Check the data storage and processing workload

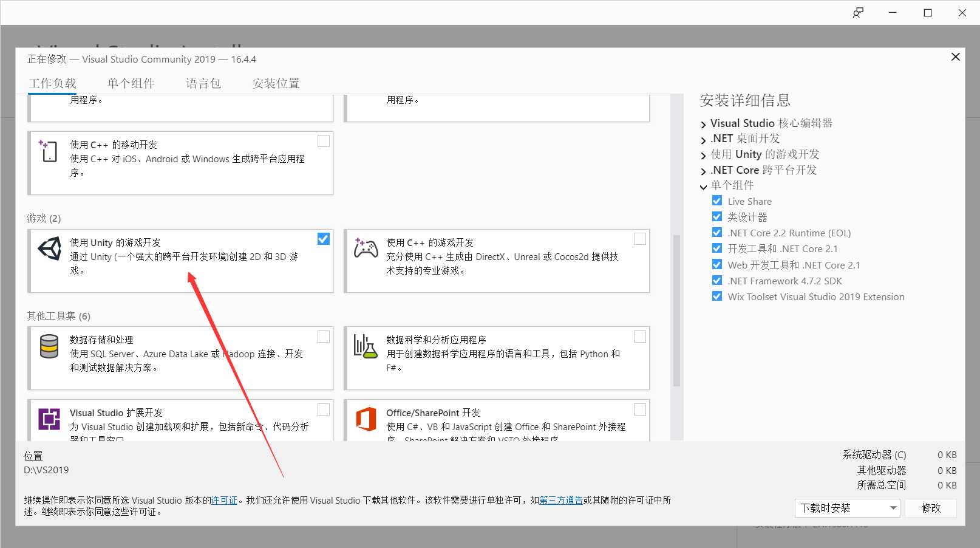click(324, 336)
